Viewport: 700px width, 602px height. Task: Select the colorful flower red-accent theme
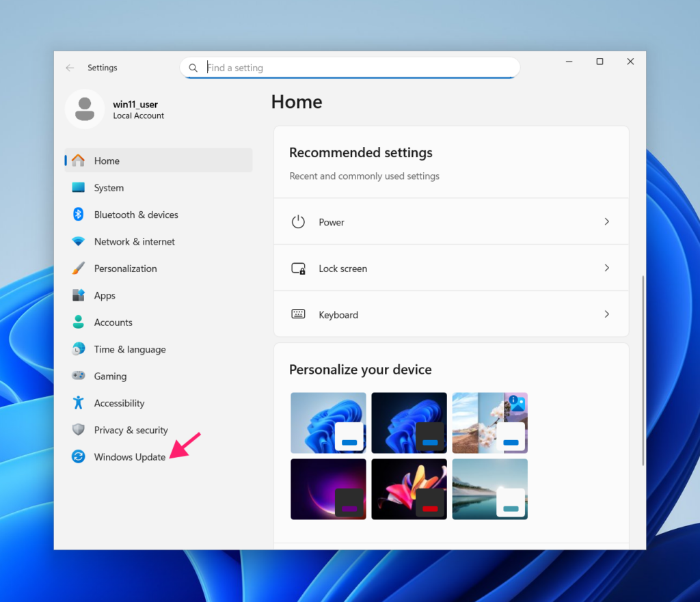point(409,489)
